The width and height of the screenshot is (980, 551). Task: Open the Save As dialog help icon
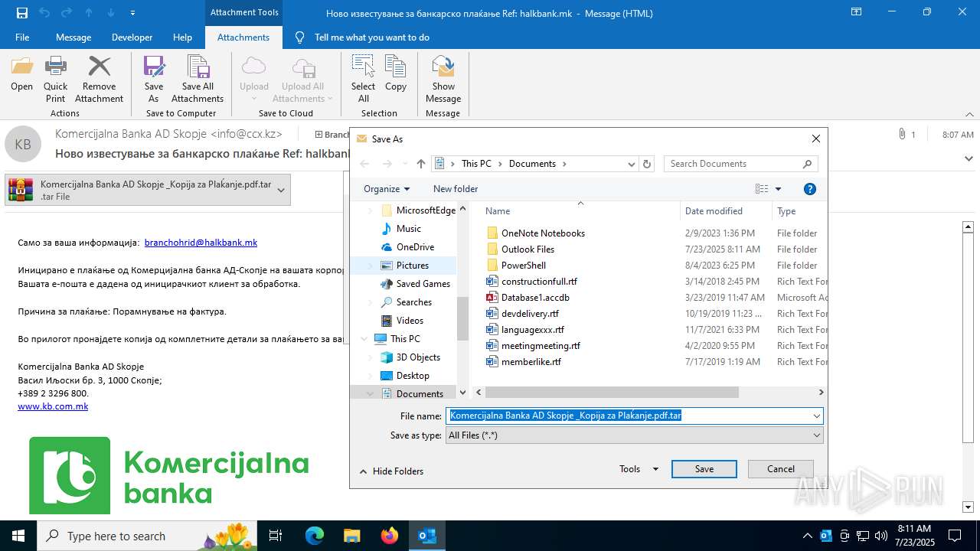point(810,189)
